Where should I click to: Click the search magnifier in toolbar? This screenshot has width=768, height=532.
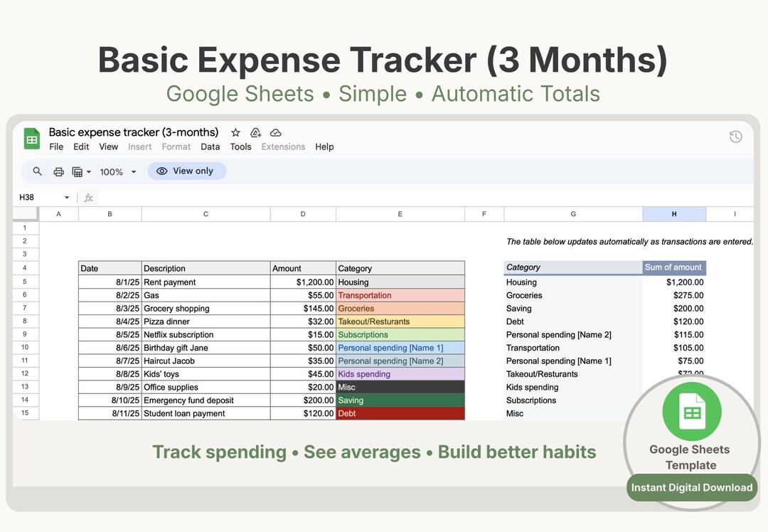point(37,171)
